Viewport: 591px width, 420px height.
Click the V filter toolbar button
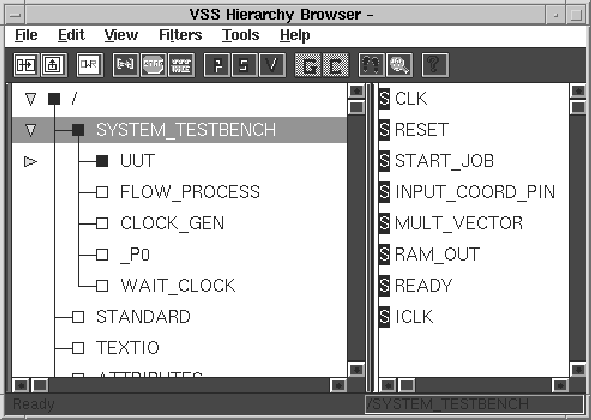[272, 65]
